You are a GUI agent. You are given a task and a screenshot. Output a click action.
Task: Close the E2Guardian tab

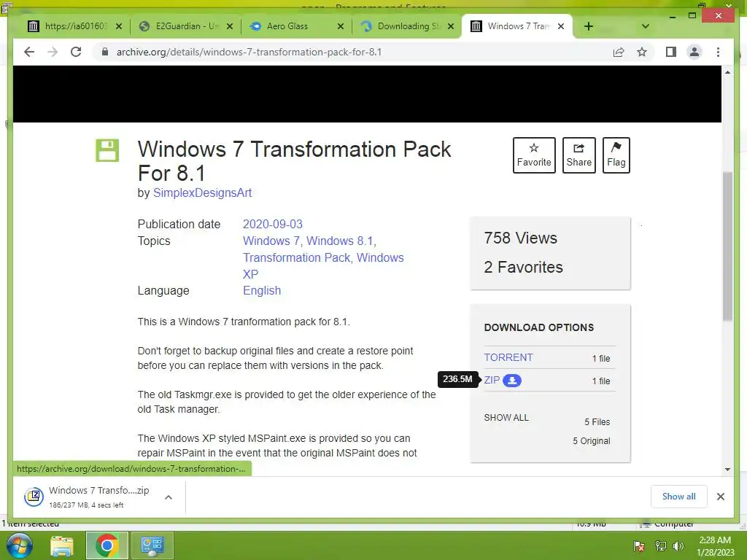point(230,26)
